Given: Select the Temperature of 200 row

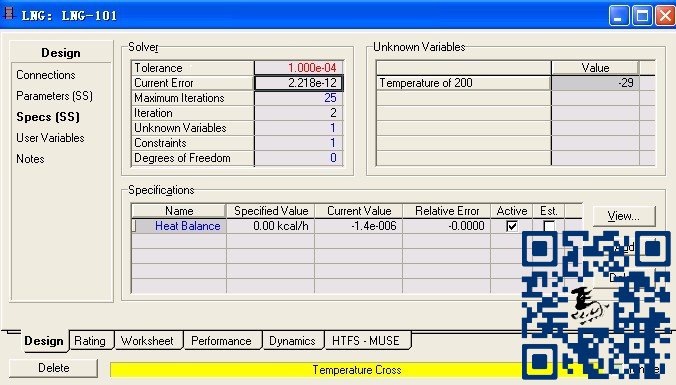Looking at the screenshot, I should [507, 83].
